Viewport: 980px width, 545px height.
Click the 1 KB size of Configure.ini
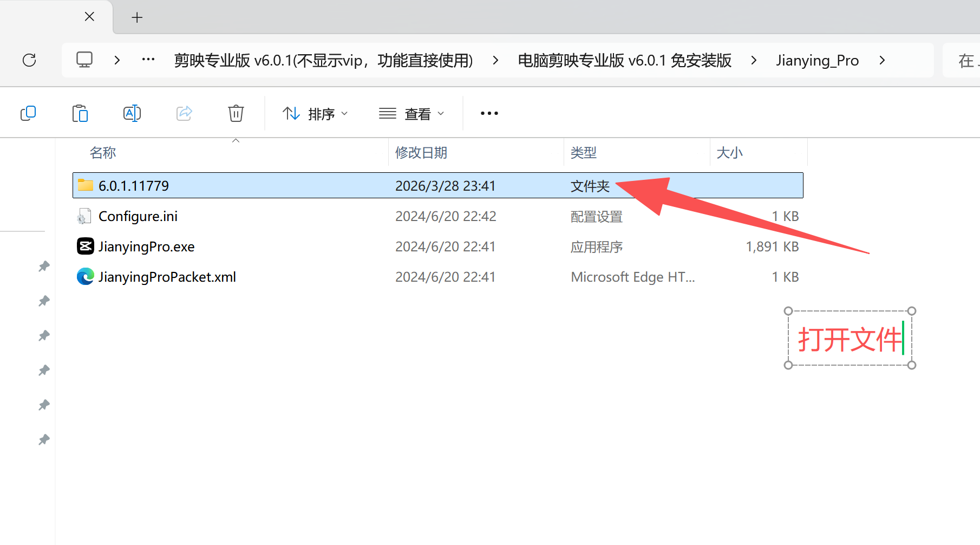(785, 216)
